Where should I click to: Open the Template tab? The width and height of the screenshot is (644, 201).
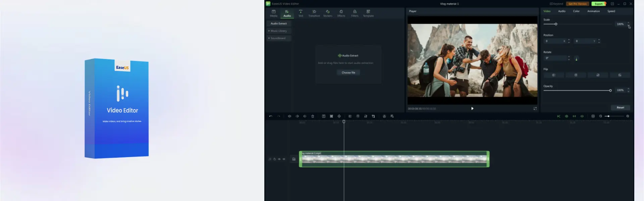(x=368, y=13)
